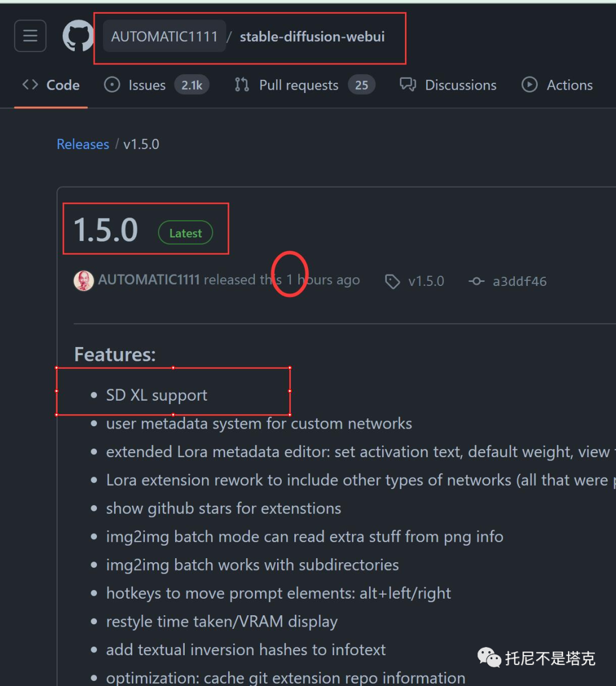Go back to the Releases breadcrumb link
The image size is (616, 686).
[83, 144]
